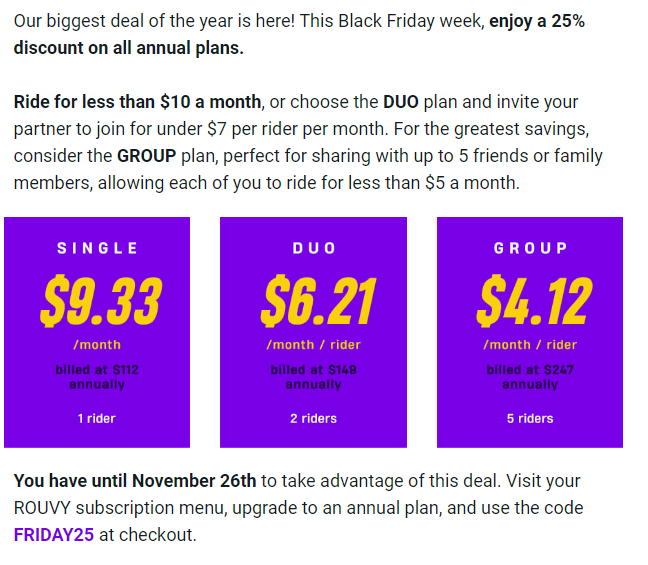This screenshot has width=648, height=565.
Task: Click the '1 rider' label
Action: (97, 418)
